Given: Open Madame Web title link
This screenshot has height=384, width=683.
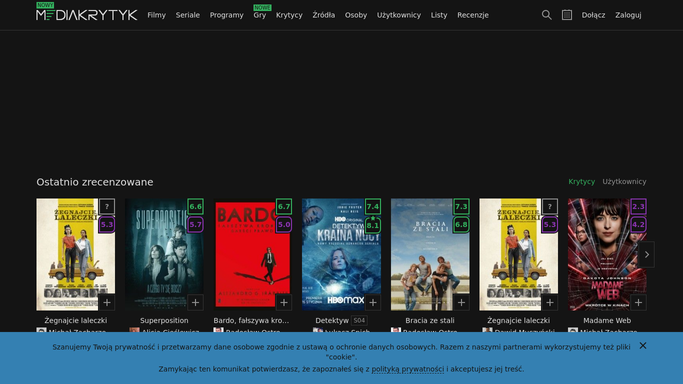Looking at the screenshot, I should coord(607,320).
